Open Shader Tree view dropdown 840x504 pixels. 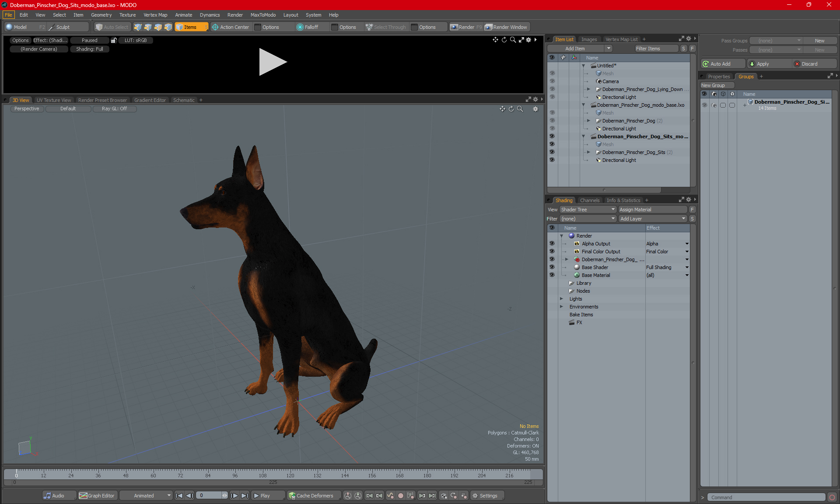pyautogui.click(x=588, y=210)
